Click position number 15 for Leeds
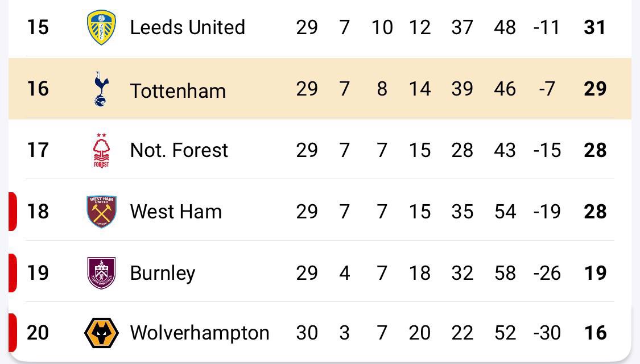Viewport: 640px width, 364px height. (x=38, y=27)
